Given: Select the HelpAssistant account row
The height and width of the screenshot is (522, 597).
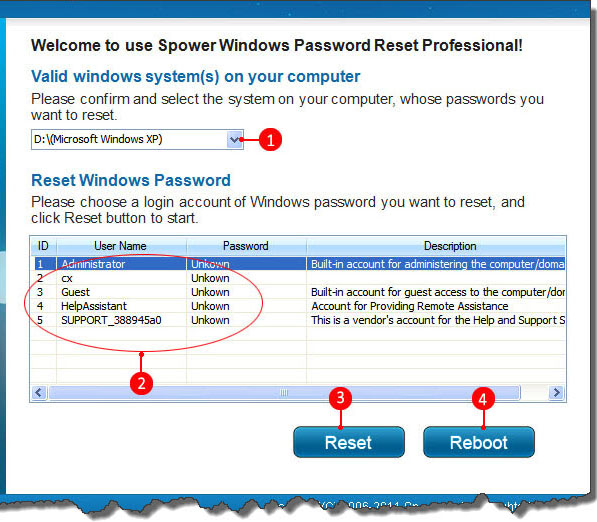Looking at the screenshot, I should (x=300, y=306).
